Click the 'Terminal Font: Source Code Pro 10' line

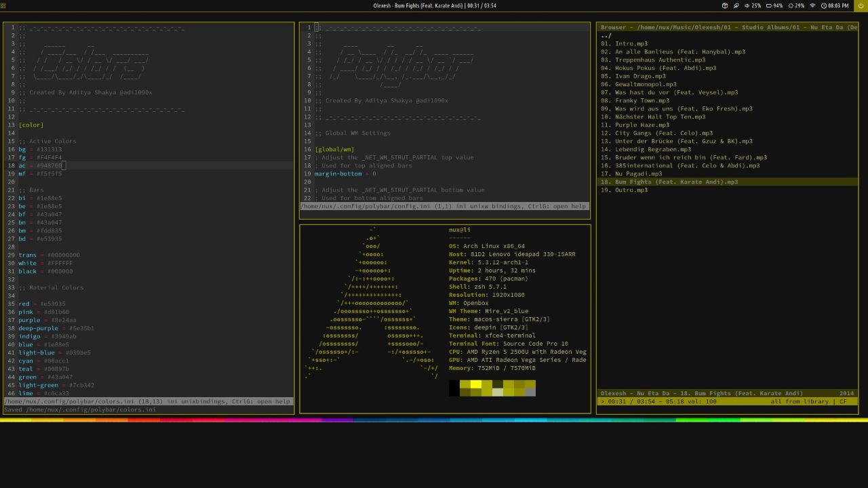click(x=509, y=344)
